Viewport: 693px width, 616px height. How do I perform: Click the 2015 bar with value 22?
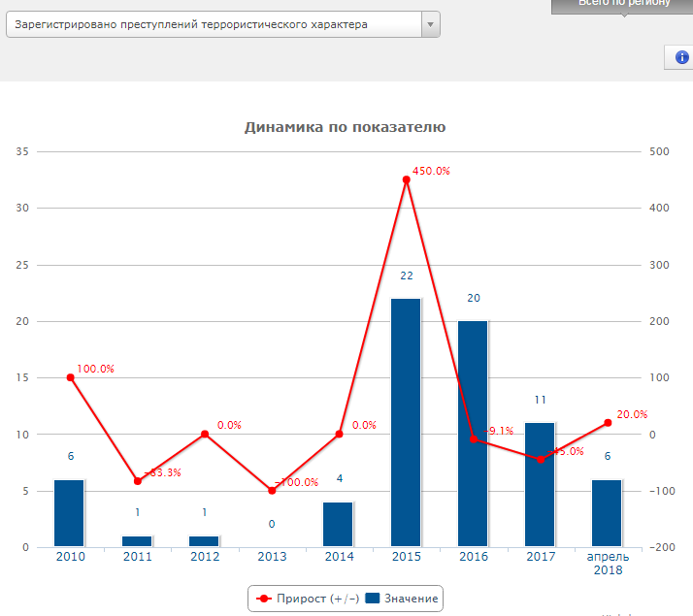coord(406,422)
